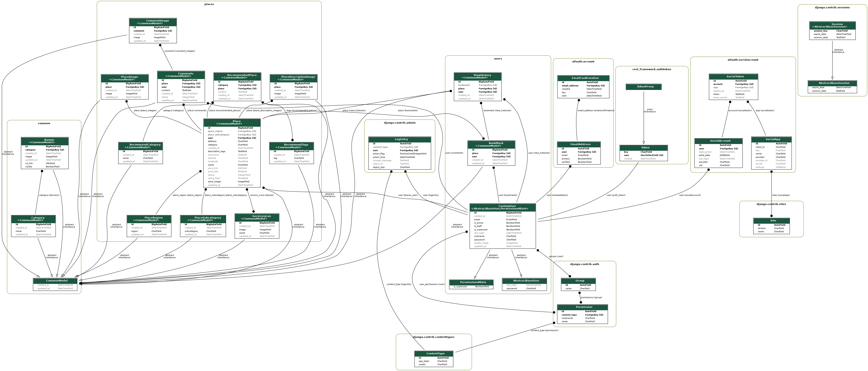Select the 'email_address (emailconfirmation)' relation label

(596, 111)
